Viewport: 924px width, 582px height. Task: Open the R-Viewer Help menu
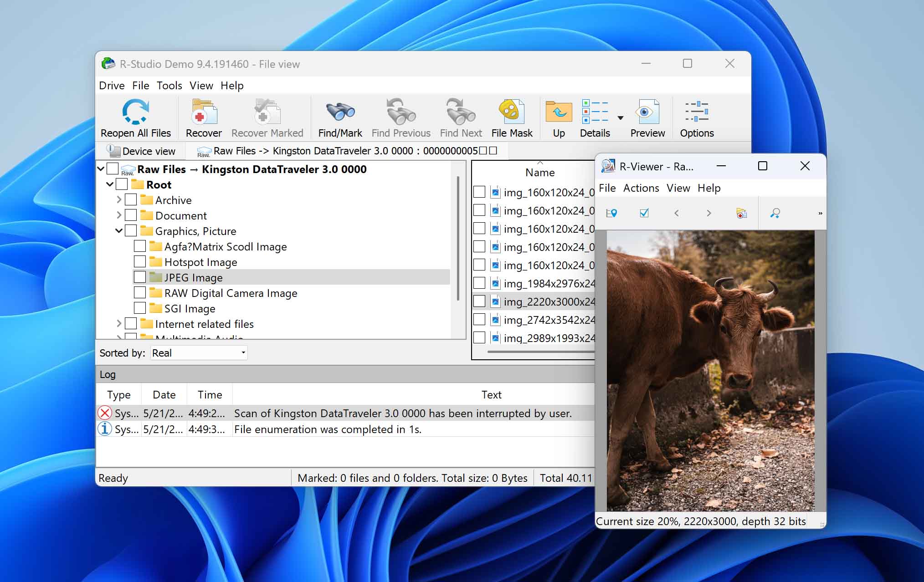tap(709, 188)
